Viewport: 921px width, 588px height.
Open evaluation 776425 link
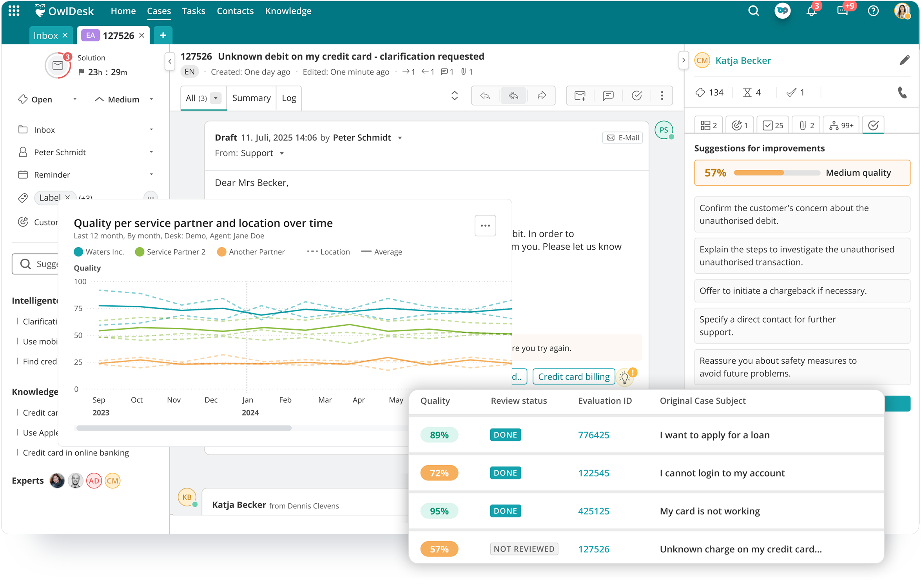click(594, 435)
